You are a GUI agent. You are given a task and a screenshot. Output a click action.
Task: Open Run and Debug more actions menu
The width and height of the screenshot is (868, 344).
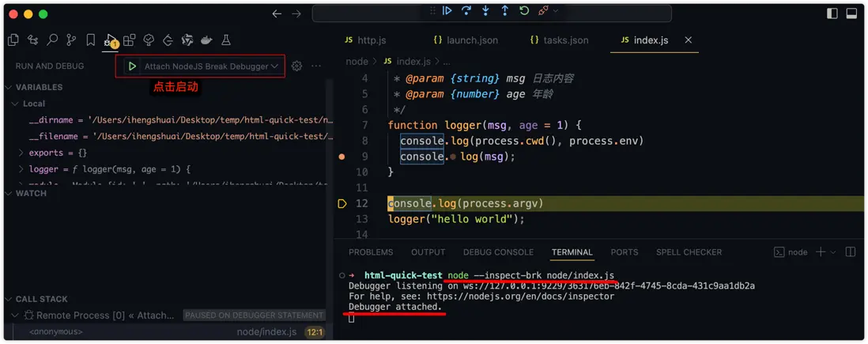(316, 66)
